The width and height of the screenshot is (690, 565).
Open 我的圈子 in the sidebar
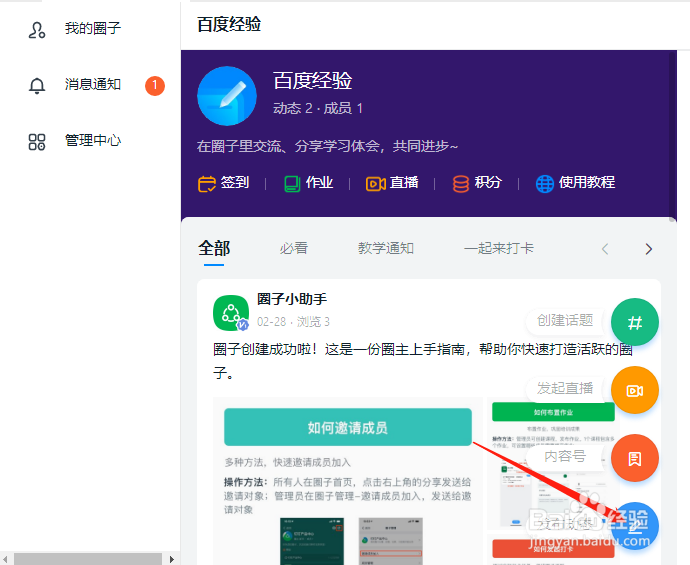93,29
